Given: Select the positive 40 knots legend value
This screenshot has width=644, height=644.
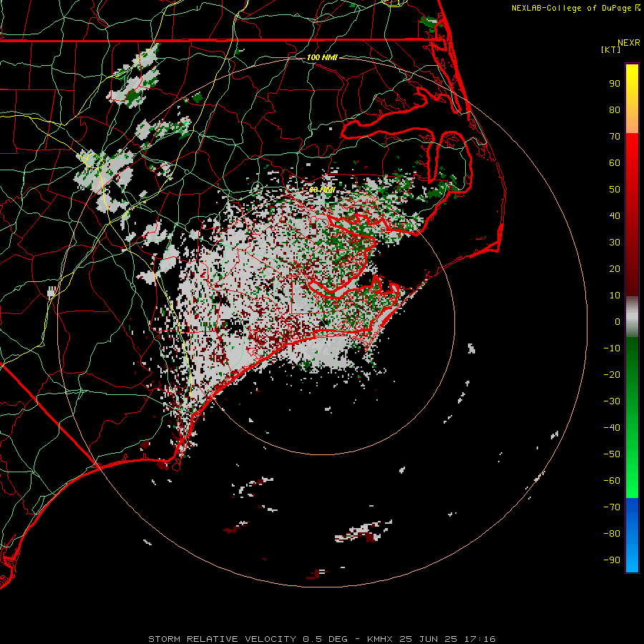Looking at the screenshot, I should coord(615,215).
